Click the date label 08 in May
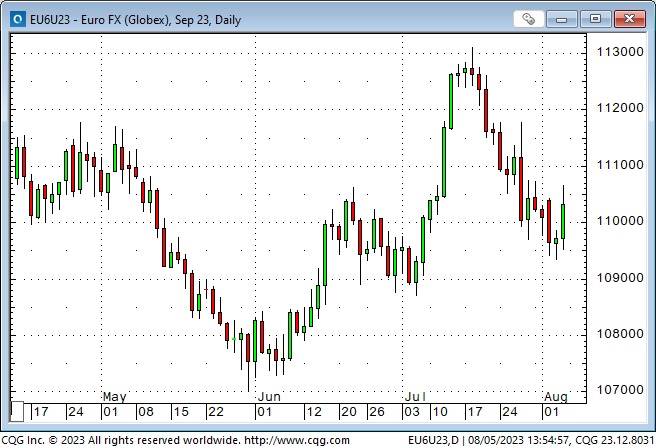 tap(146, 412)
